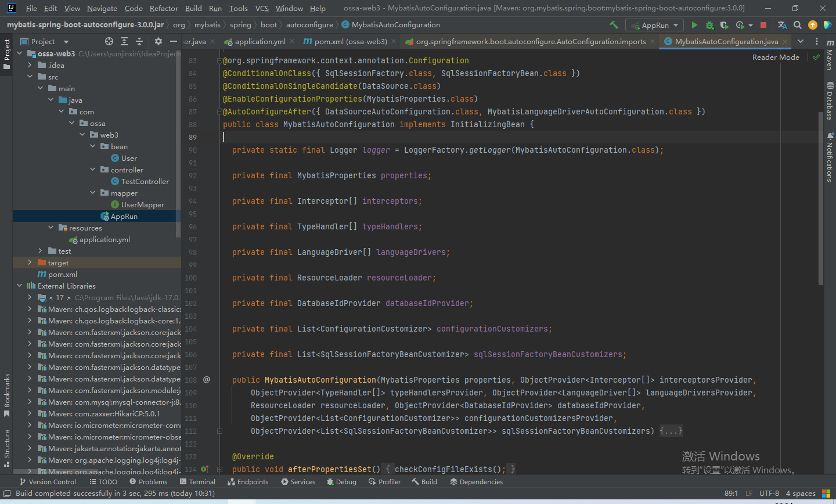
Task: Show the hidden editor tabs list chevron
Action: click(801, 41)
